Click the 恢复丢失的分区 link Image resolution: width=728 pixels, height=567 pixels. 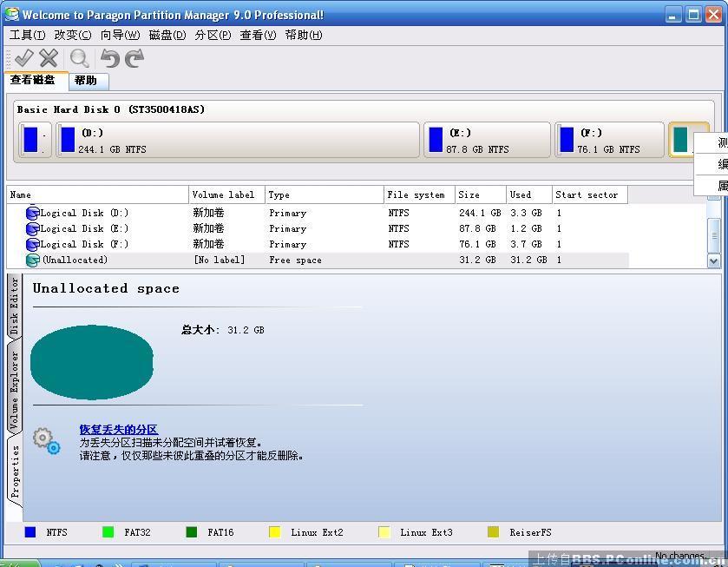click(x=119, y=430)
